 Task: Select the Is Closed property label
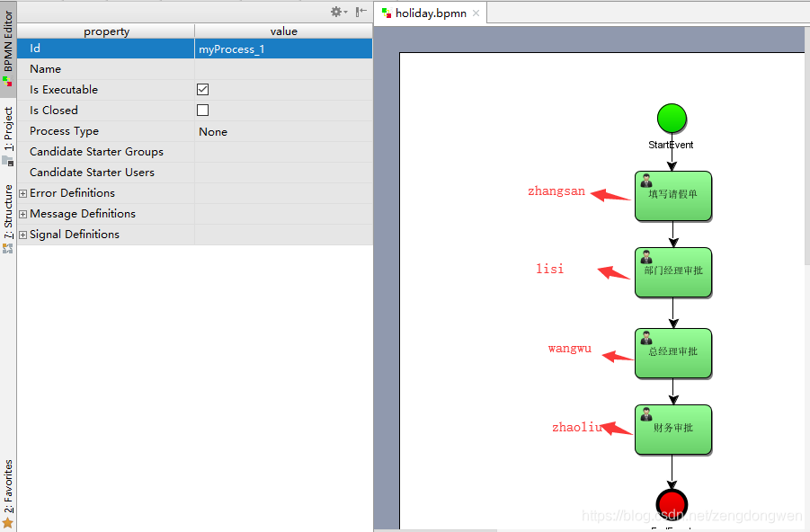(x=54, y=111)
